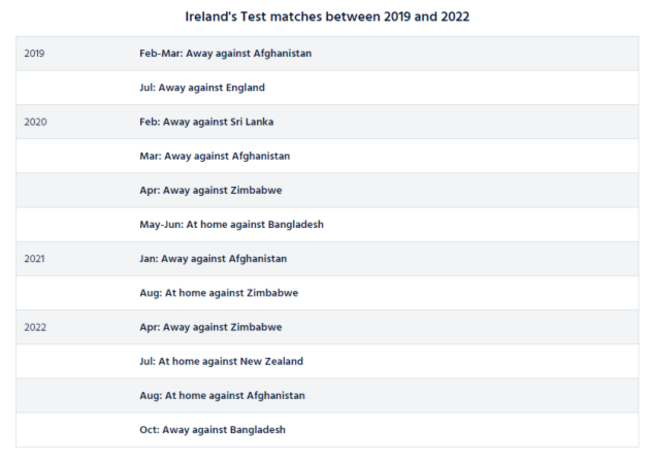The image size is (650, 462).
Task: Select Aug: At home against Afghanistan
Action: 222,395
